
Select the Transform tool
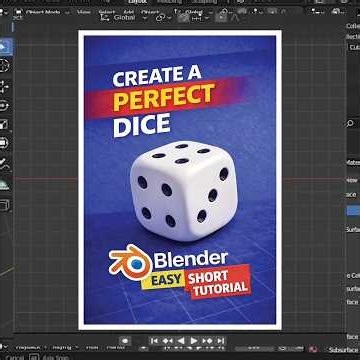coord(5,143)
